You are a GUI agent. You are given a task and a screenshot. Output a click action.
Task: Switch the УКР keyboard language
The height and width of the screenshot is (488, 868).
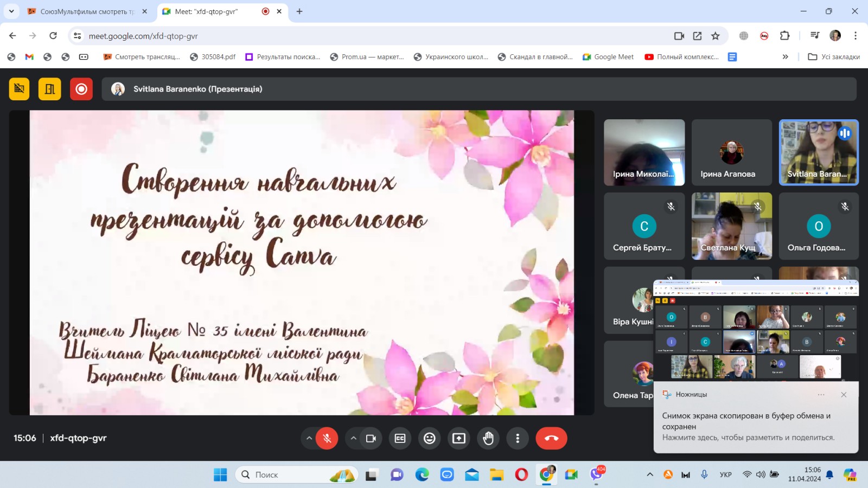pos(725,475)
